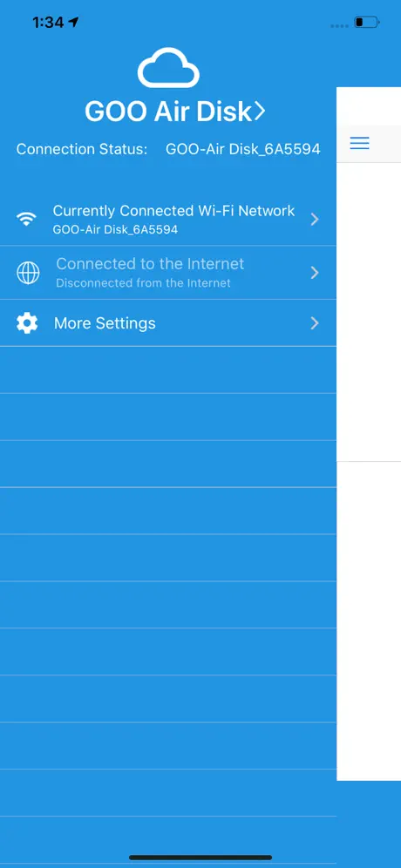
Task: Click the globe Internet icon
Action: [28, 273]
